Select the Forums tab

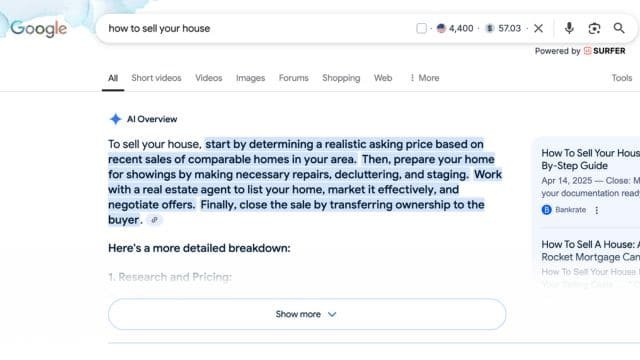293,78
